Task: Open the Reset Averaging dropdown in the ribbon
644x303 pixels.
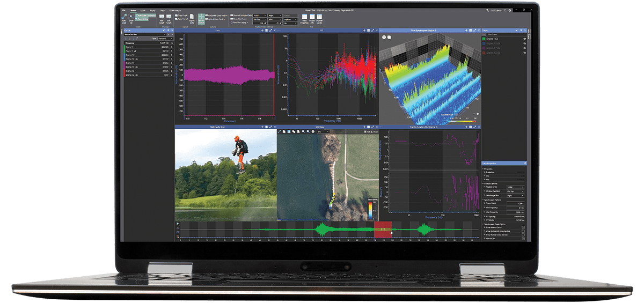Action: pyautogui.click(x=239, y=23)
